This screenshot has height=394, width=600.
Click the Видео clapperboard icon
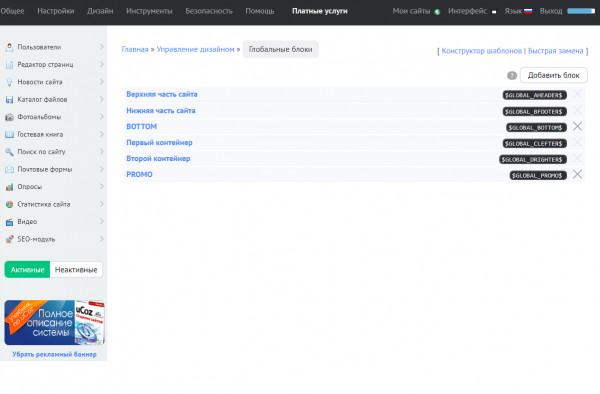pyautogui.click(x=10, y=222)
